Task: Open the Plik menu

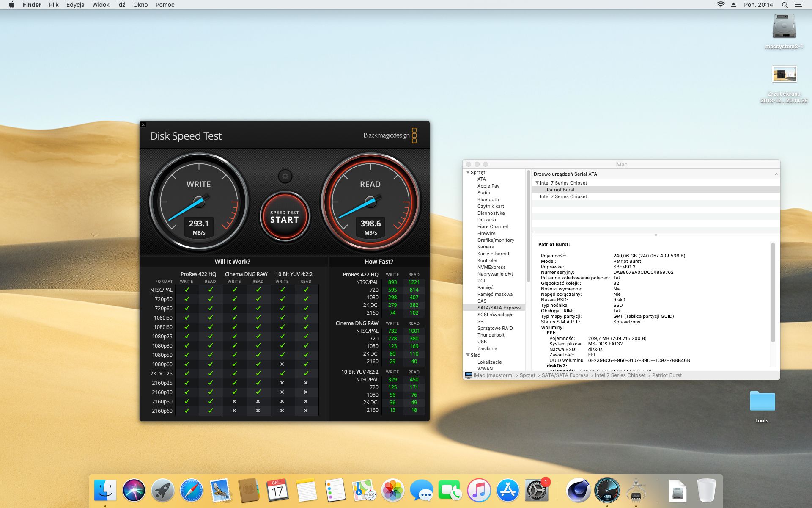Action: (54, 5)
